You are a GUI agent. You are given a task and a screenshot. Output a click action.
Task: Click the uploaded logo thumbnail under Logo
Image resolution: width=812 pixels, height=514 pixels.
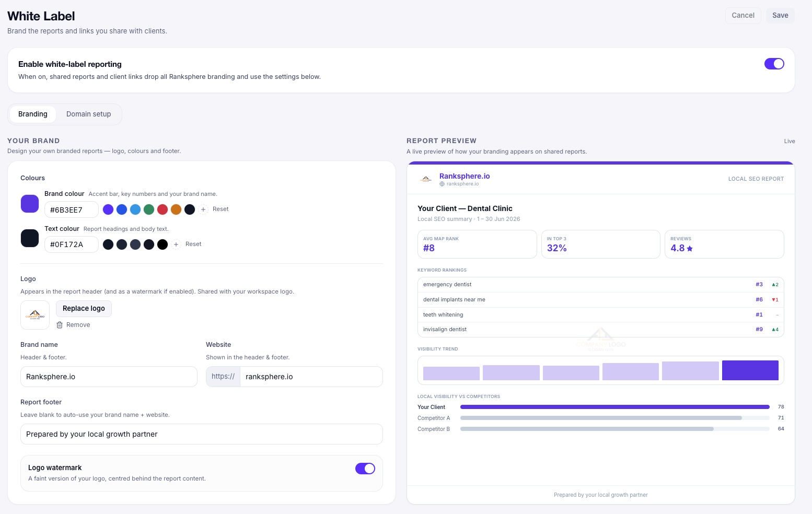(35, 315)
